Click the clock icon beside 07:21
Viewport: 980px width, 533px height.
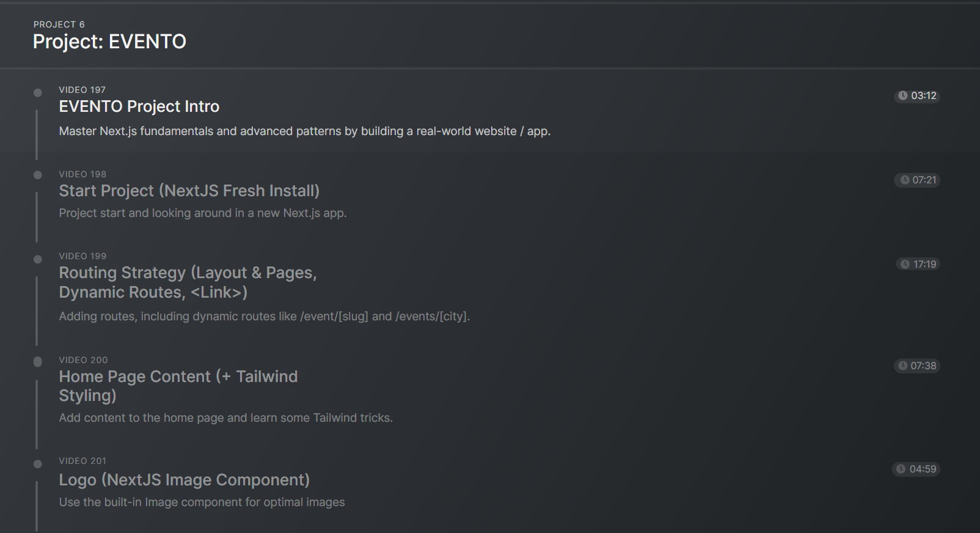click(905, 180)
